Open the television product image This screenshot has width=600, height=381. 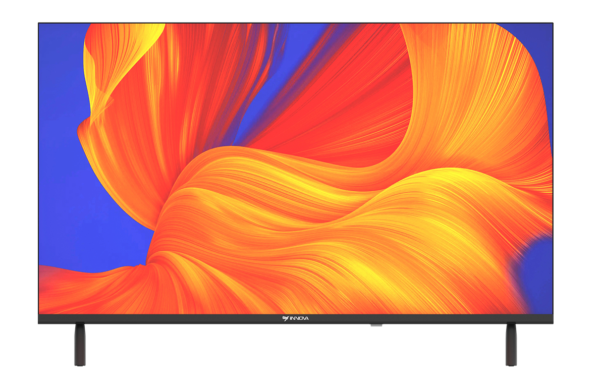click(x=295, y=194)
